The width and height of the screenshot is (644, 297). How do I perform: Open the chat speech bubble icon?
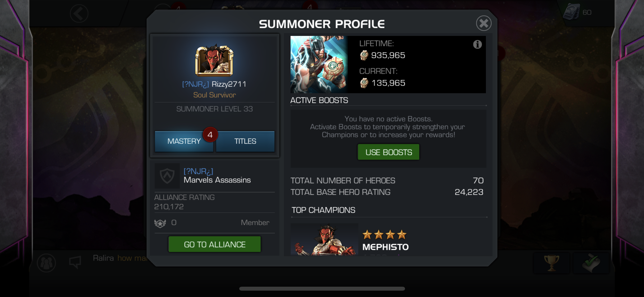tap(75, 262)
